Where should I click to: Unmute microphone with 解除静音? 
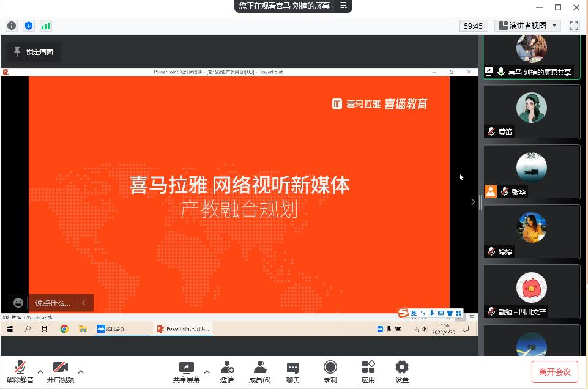(x=20, y=372)
